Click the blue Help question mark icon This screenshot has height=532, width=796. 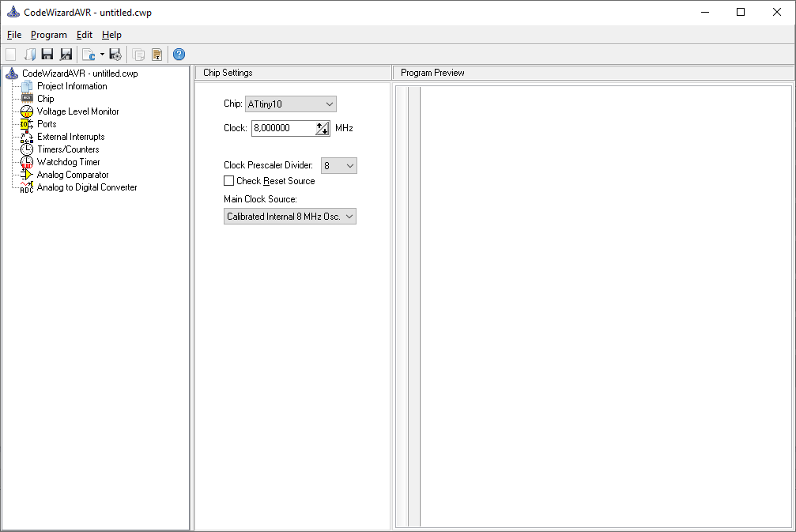[x=179, y=55]
